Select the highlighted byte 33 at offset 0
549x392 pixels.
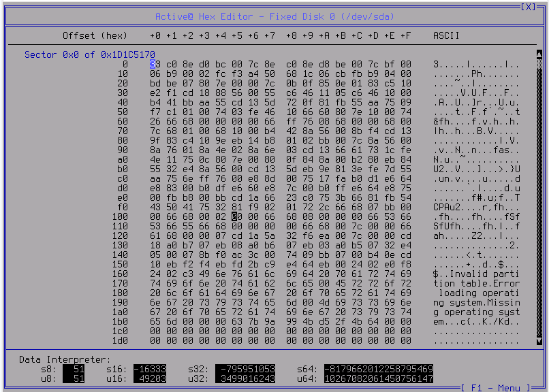click(x=155, y=65)
